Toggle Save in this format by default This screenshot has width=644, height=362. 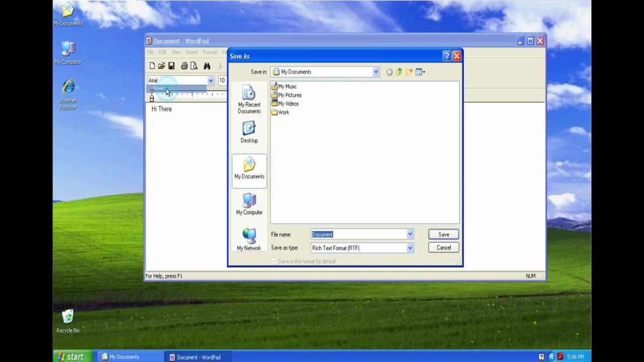(x=274, y=261)
